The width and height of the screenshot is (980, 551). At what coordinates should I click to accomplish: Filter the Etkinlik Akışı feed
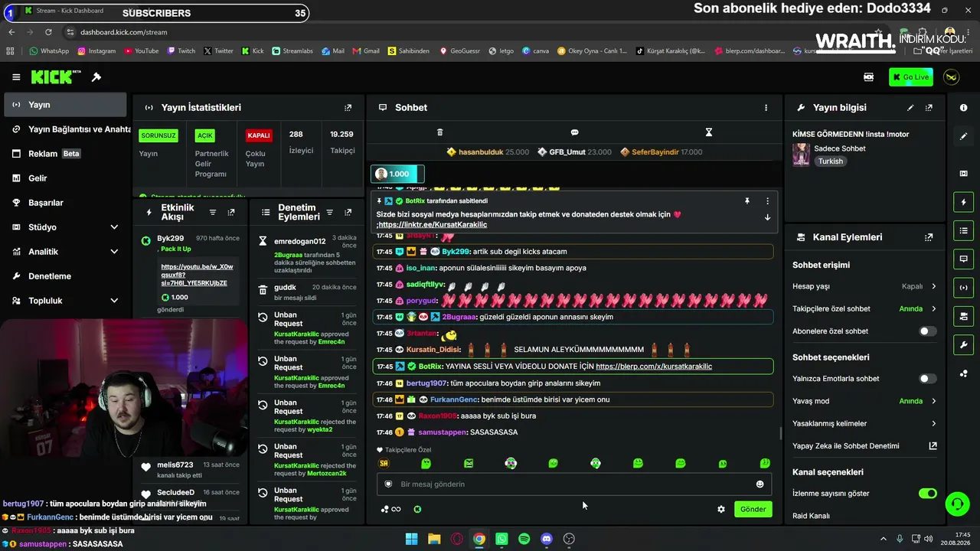click(213, 212)
